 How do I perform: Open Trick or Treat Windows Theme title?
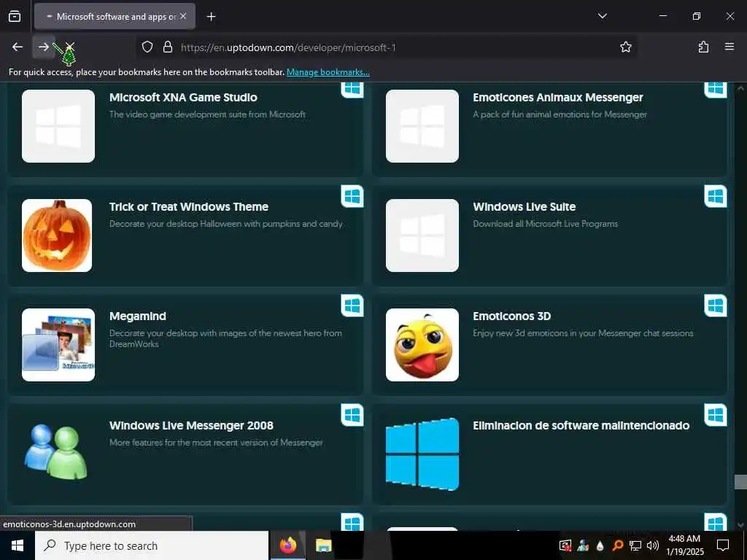(189, 206)
